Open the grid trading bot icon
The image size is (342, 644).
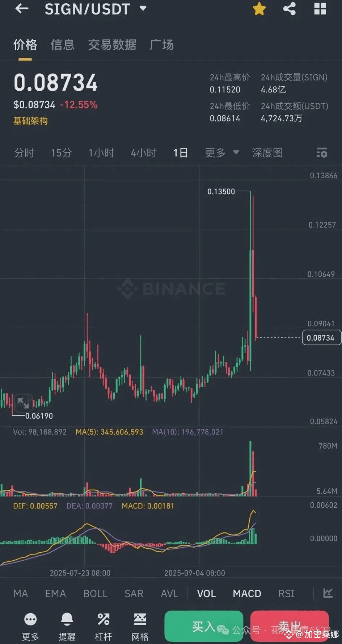140,619
